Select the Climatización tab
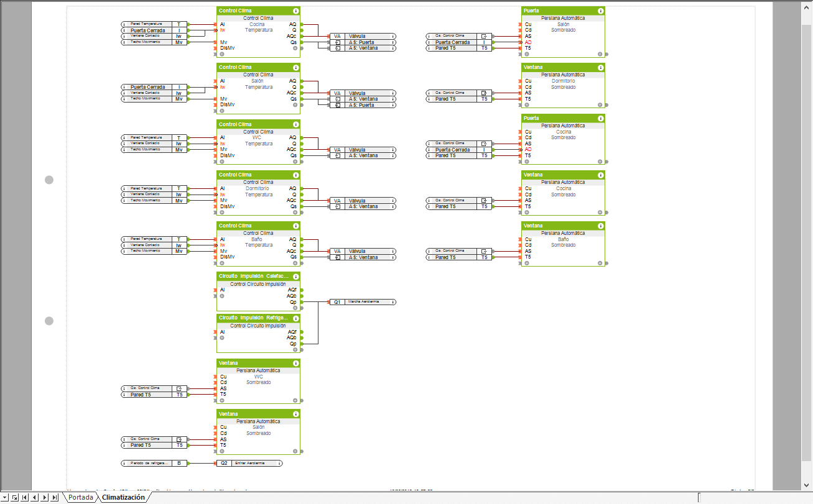Viewport: 813px width, 504px height. (123, 497)
